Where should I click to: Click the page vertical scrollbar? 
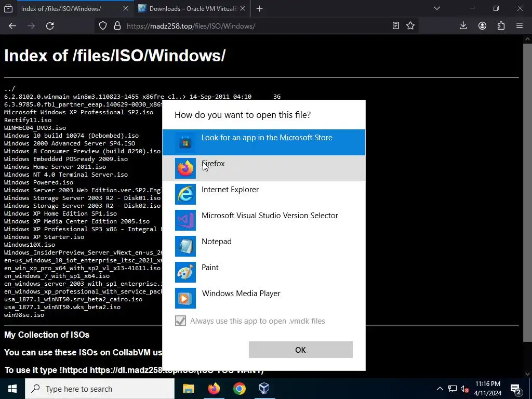coord(528,192)
